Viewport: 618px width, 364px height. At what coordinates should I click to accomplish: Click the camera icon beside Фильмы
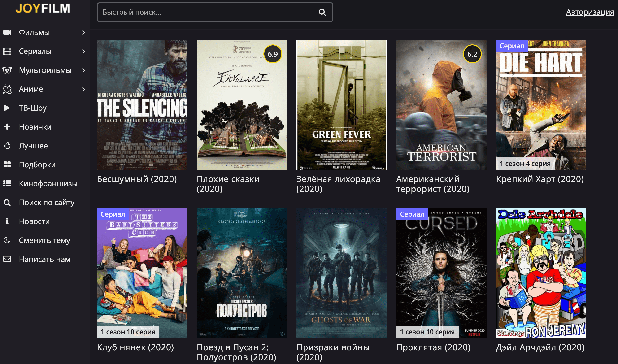pos(7,32)
